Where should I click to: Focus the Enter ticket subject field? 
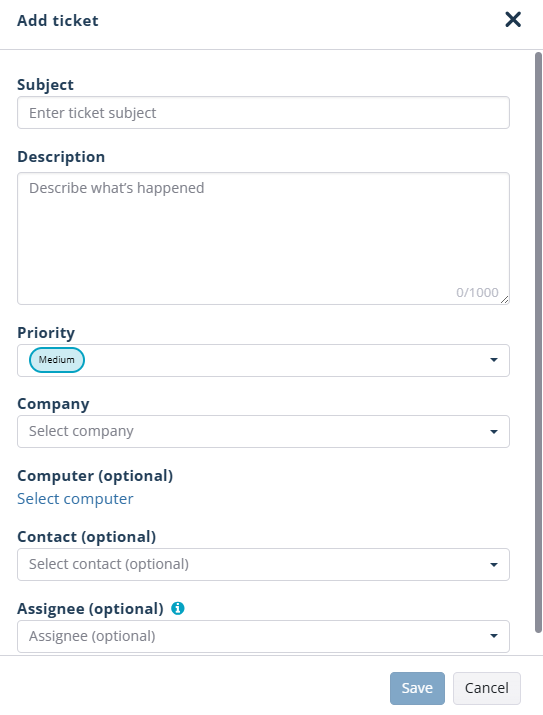point(263,113)
